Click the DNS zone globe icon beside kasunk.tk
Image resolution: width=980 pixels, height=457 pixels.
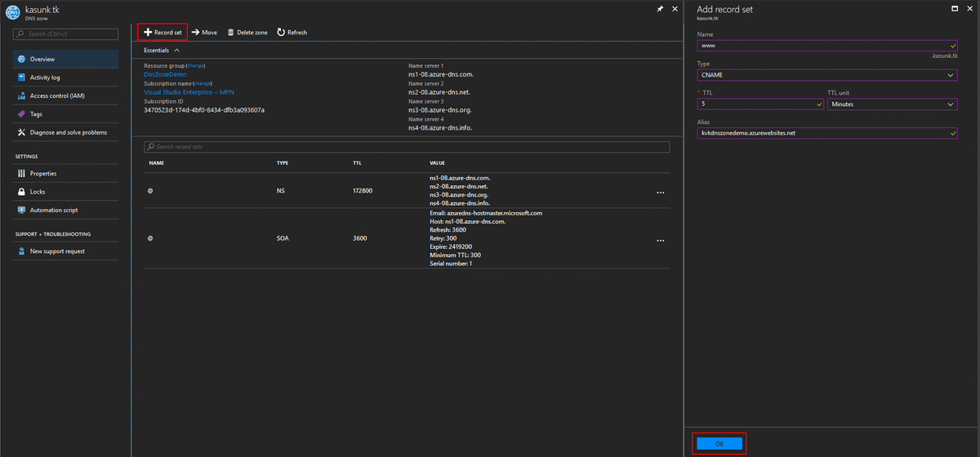point(12,11)
